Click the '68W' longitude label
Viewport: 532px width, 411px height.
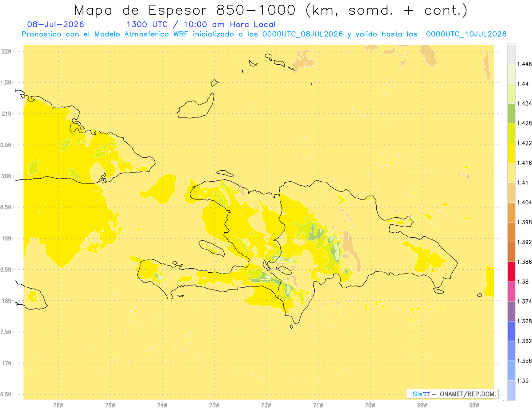[474, 405]
